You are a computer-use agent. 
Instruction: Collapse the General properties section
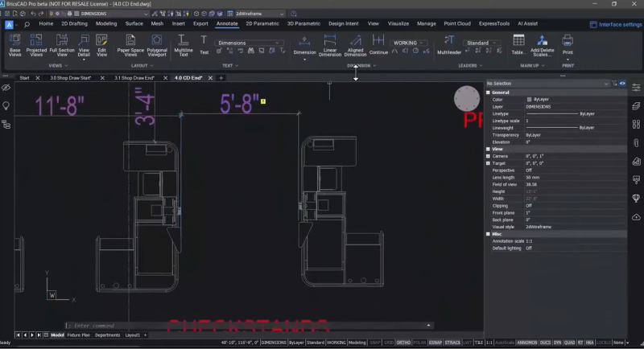tap(489, 92)
